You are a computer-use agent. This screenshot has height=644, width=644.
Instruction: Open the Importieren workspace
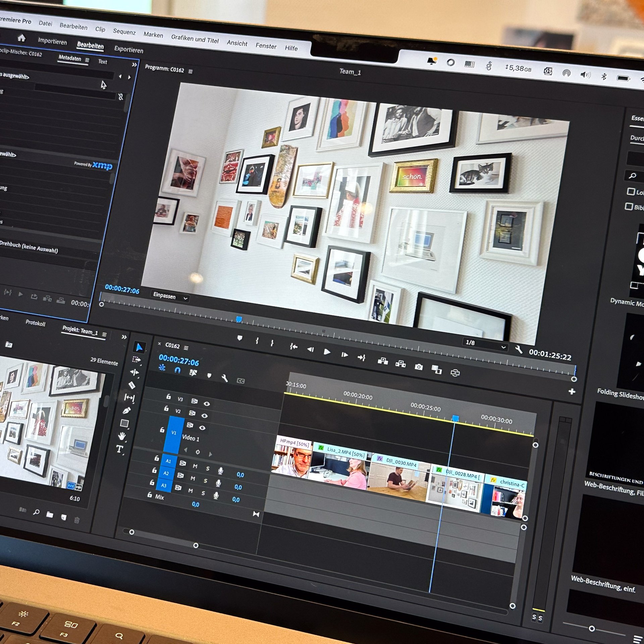(52, 41)
